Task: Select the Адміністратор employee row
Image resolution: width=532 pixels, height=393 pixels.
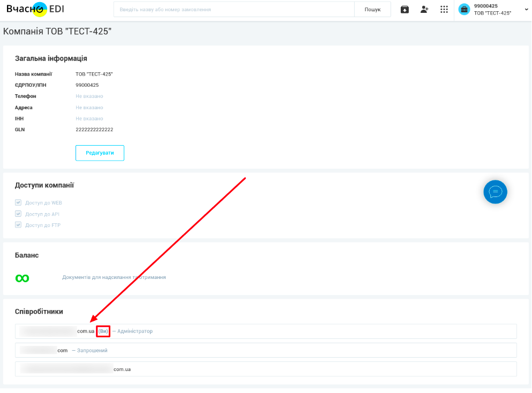Action: pos(266,331)
